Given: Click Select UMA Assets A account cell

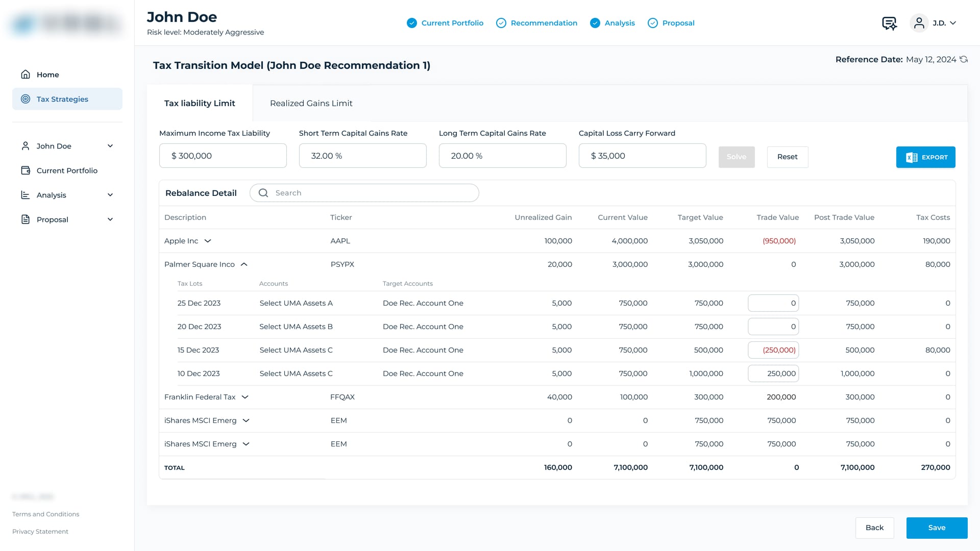Looking at the screenshot, I should click(x=296, y=303).
